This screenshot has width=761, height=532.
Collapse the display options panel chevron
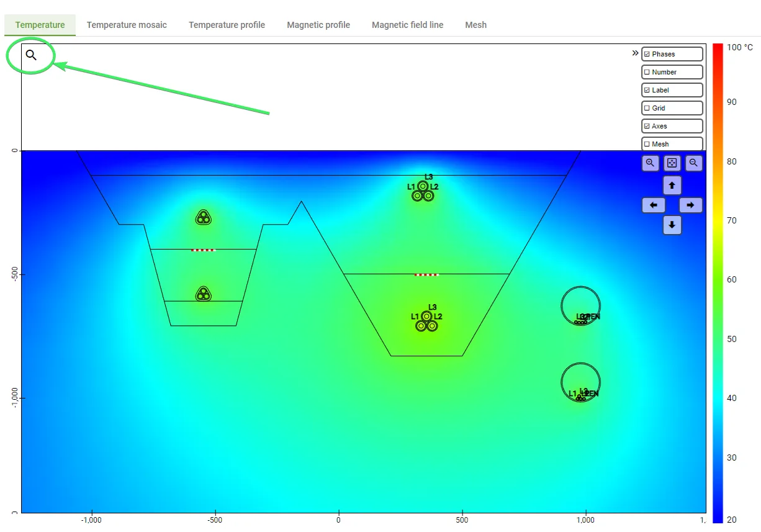pos(635,53)
